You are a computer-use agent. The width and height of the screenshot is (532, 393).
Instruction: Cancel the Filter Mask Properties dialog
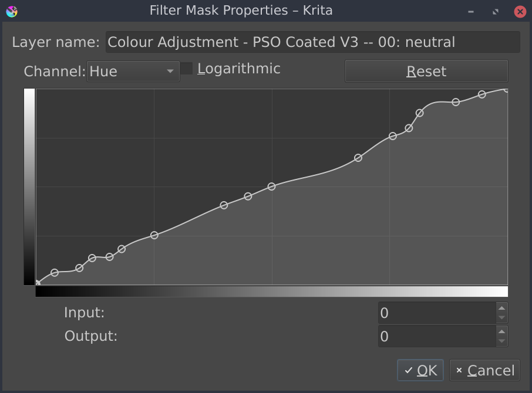[484, 370]
